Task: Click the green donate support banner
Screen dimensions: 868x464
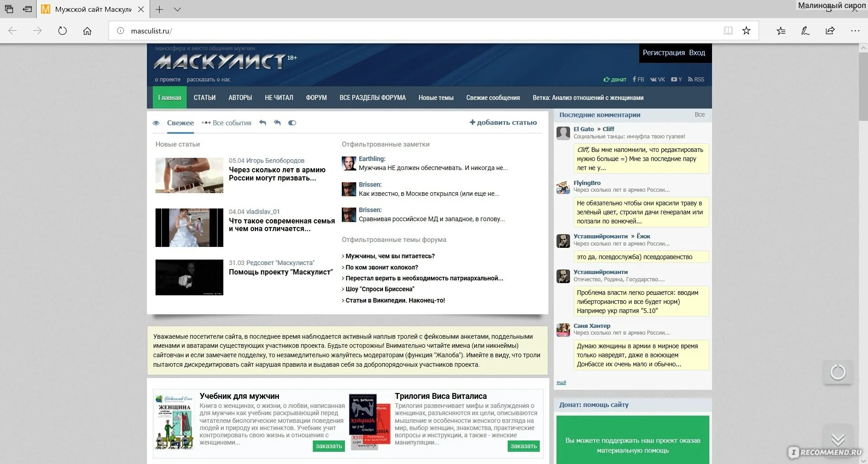Action: (632, 440)
